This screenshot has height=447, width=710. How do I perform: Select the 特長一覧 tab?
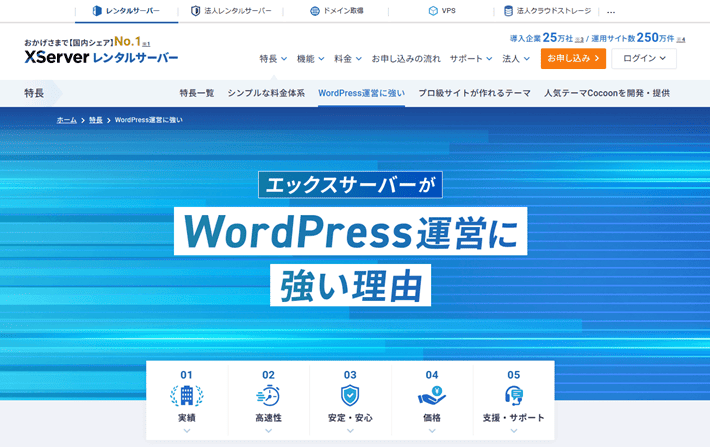point(197,93)
